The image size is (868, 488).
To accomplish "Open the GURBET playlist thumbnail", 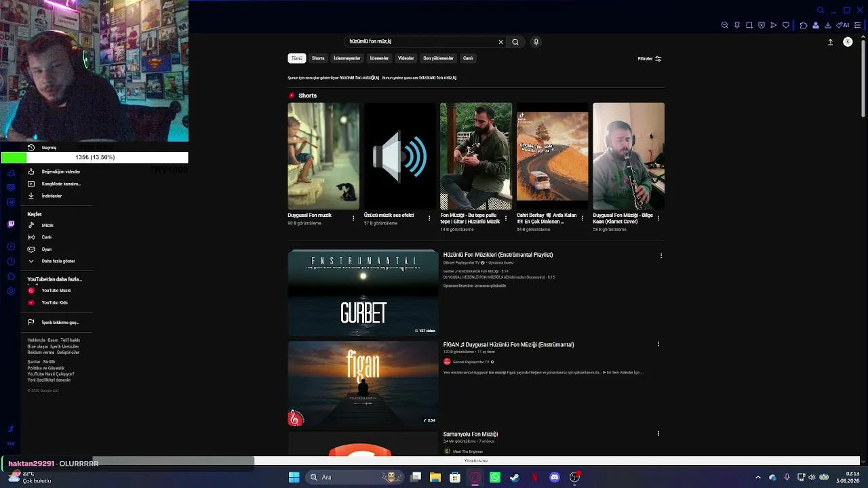I will [x=363, y=293].
